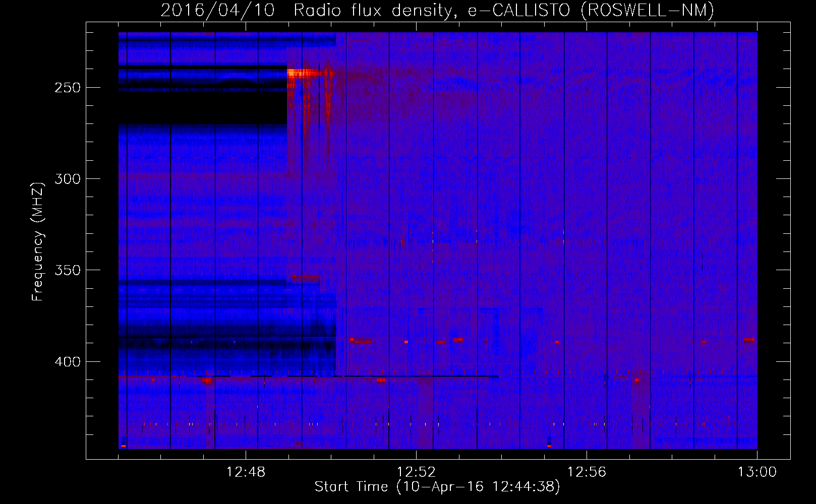Click the date '2016/04/10' in the title
816x504 pixels.
[217, 10]
